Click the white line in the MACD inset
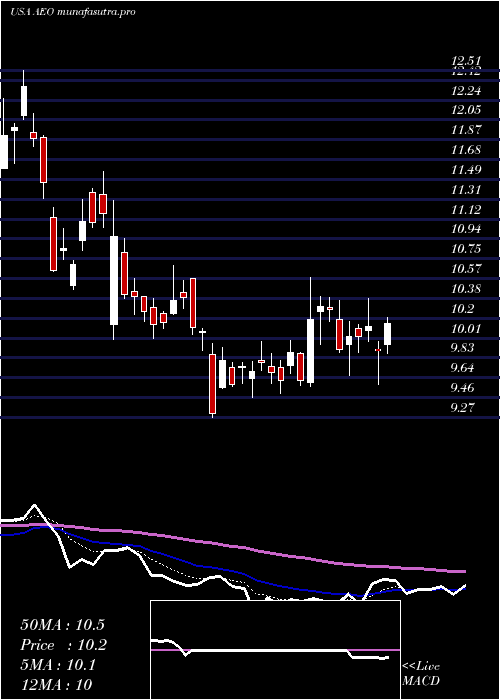This screenshot has height=700, width=500. click(x=268, y=651)
